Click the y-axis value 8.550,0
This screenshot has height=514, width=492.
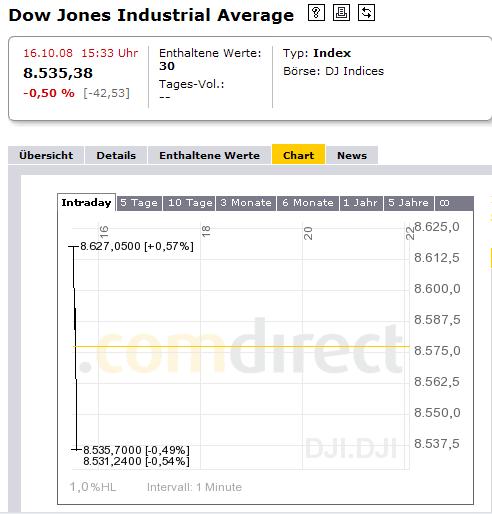tap(437, 413)
